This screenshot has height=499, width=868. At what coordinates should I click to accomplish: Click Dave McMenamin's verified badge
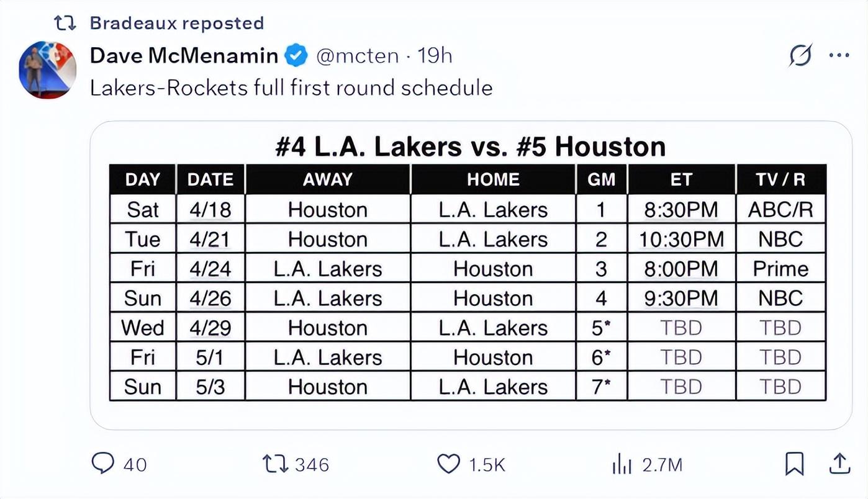296,56
